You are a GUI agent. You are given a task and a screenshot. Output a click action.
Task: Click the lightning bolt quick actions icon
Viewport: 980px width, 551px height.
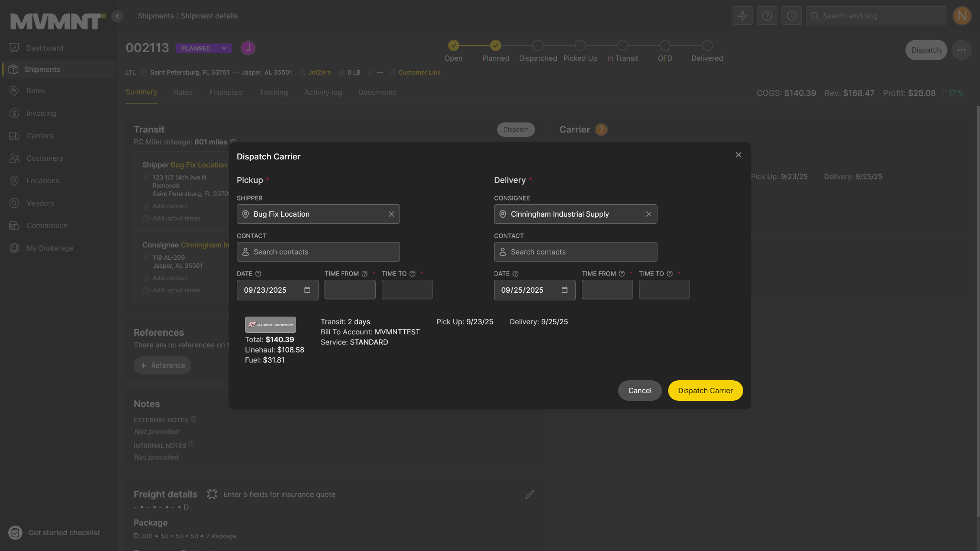pyautogui.click(x=742, y=16)
